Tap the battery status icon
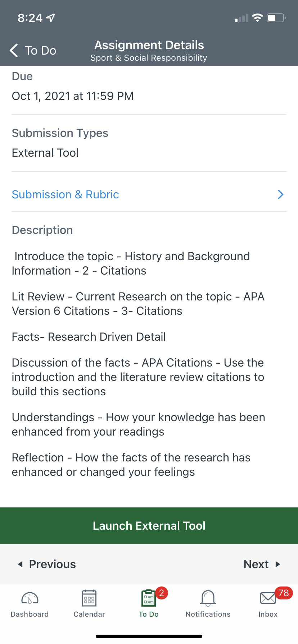Screen dimensions: 298x644 pyautogui.click(x=276, y=18)
